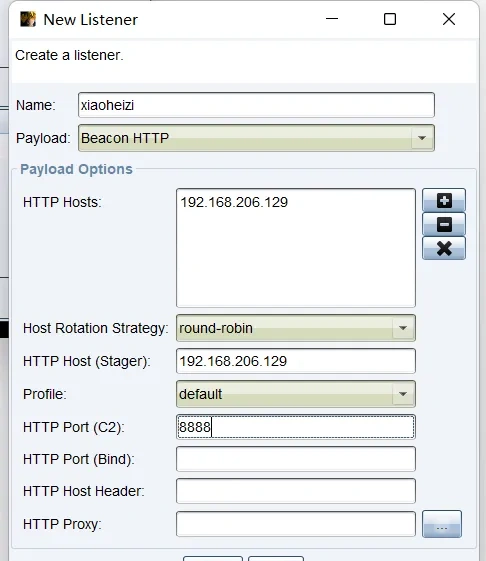Open Host Rotation Strategy round-robin dropdown
486x561 pixels.
296,328
